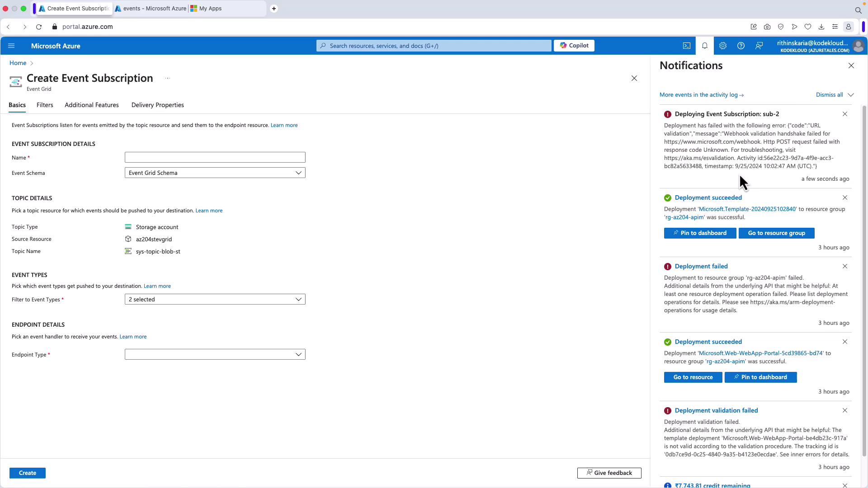Open the Endpoint Type dropdown

(215, 355)
